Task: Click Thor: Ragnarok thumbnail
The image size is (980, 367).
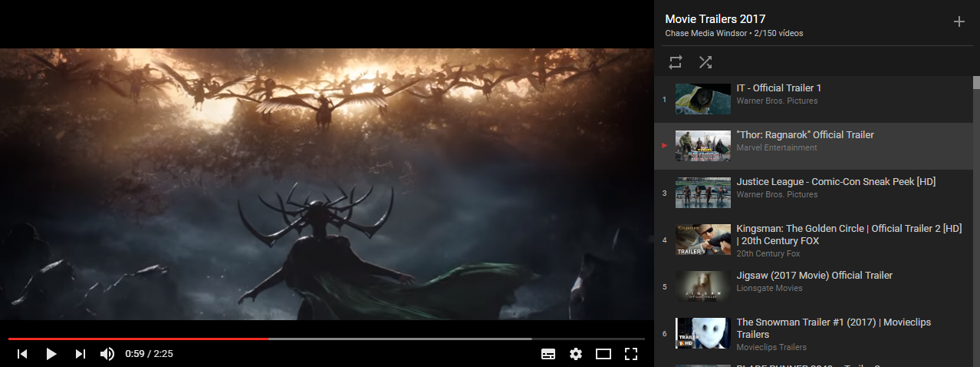Action: 703,145
